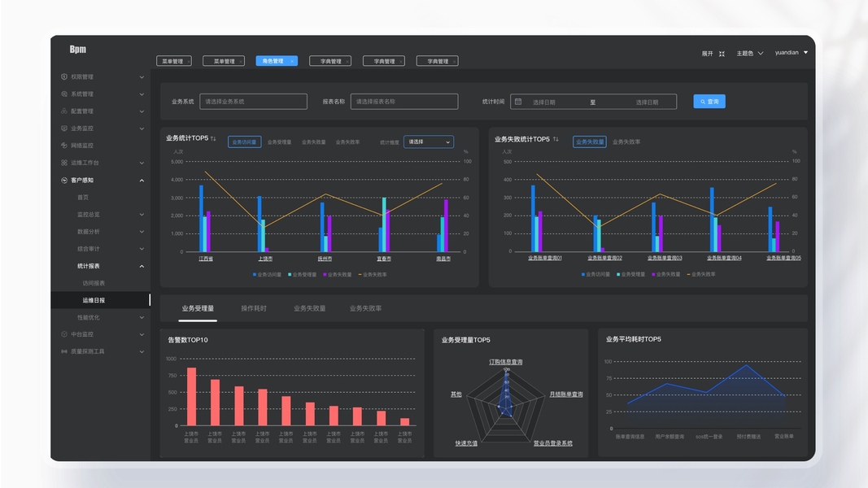This screenshot has width=868, height=488.
Task: Select 业务受理量 button in 业务统计TOP5 header
Action: coord(280,142)
